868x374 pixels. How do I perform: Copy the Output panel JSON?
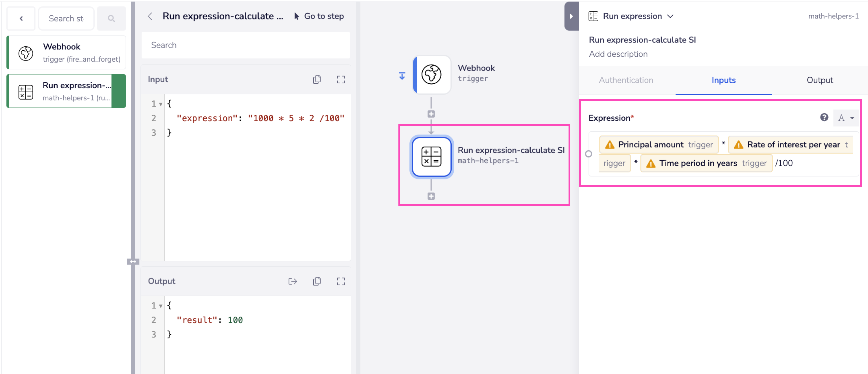pyautogui.click(x=317, y=281)
